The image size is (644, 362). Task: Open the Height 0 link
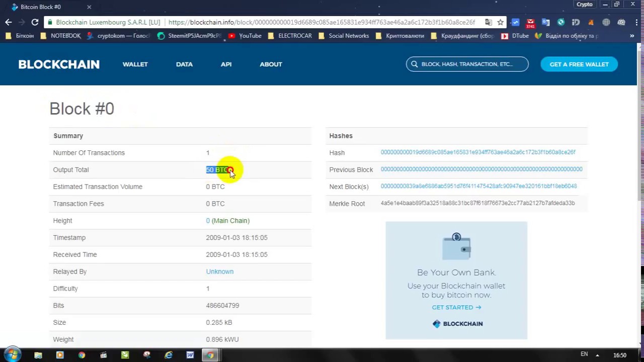pyautogui.click(x=208, y=221)
